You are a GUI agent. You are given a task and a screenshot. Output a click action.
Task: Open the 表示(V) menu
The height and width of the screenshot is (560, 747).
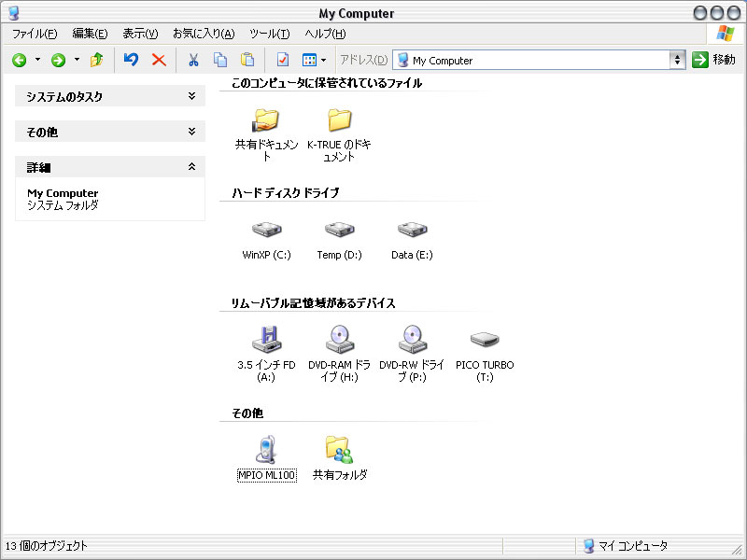click(x=140, y=34)
